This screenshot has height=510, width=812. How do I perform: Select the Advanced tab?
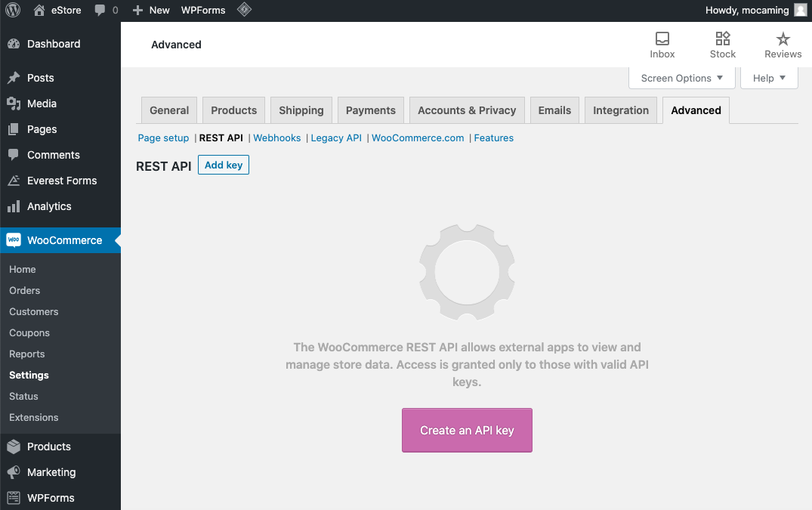click(x=696, y=110)
